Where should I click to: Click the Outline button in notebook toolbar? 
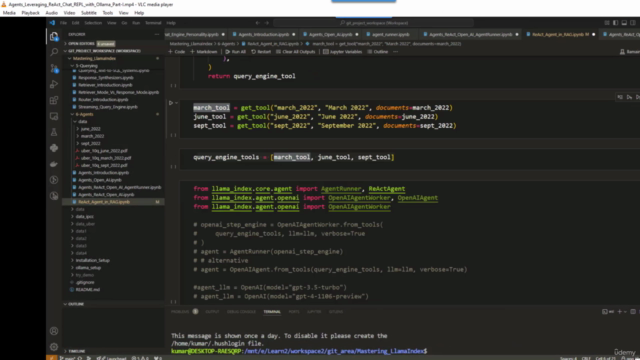[x=378, y=52]
